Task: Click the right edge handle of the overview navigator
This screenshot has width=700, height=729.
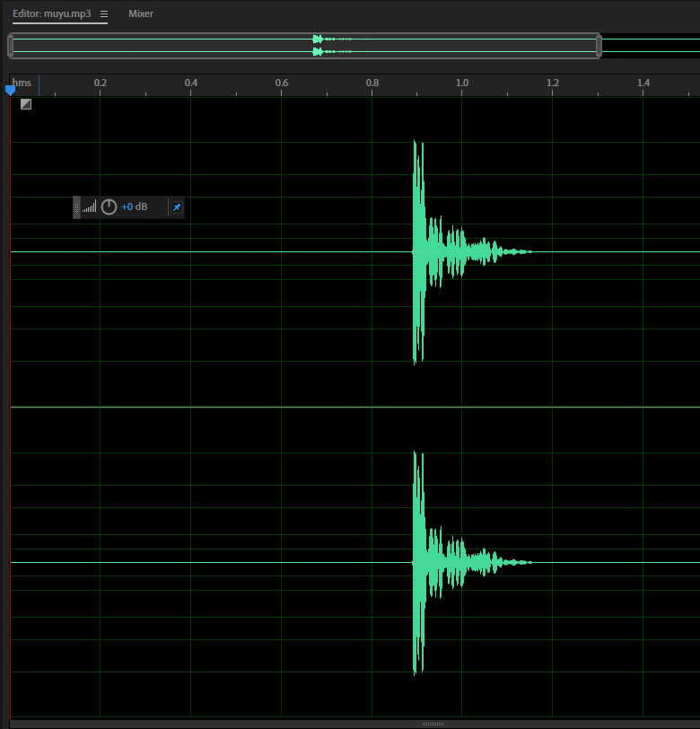Action: pyautogui.click(x=599, y=46)
